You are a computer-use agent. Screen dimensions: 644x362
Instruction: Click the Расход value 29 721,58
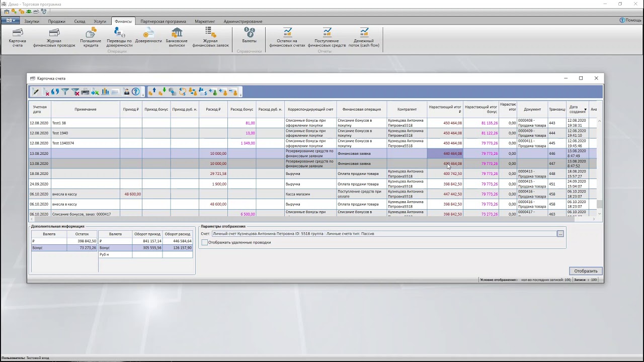click(x=218, y=174)
